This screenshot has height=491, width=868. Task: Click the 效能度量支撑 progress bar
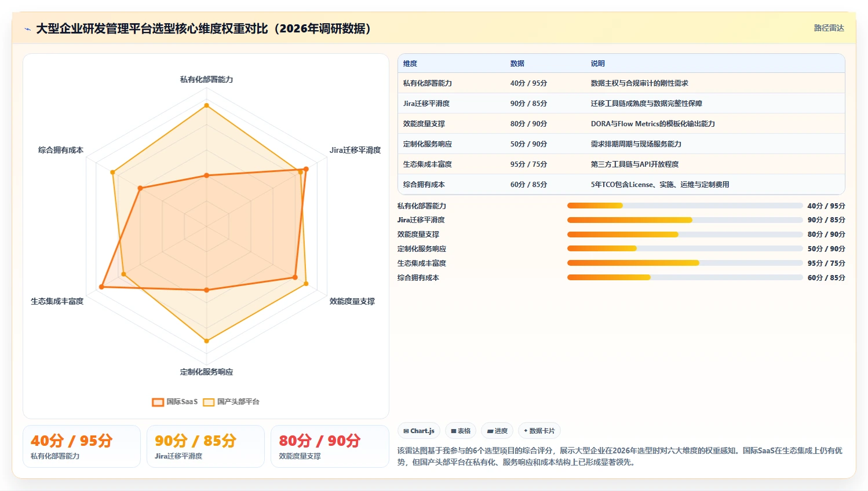685,234
